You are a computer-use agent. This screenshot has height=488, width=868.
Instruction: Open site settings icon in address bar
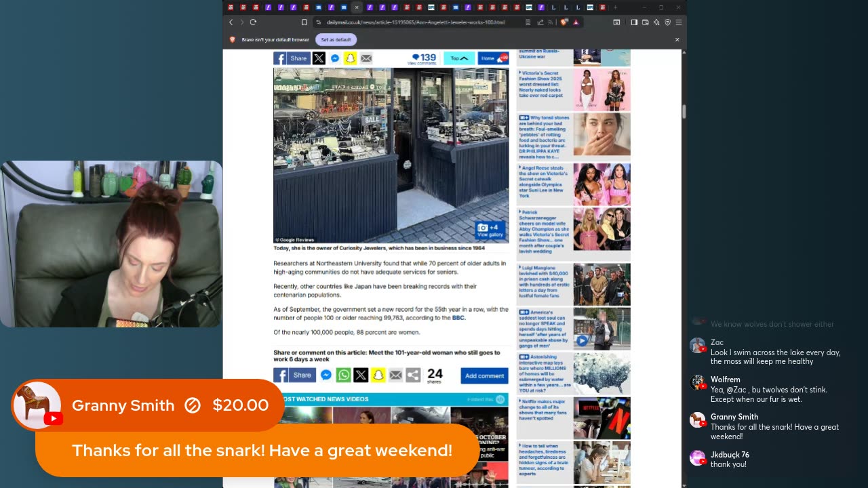pyautogui.click(x=318, y=22)
